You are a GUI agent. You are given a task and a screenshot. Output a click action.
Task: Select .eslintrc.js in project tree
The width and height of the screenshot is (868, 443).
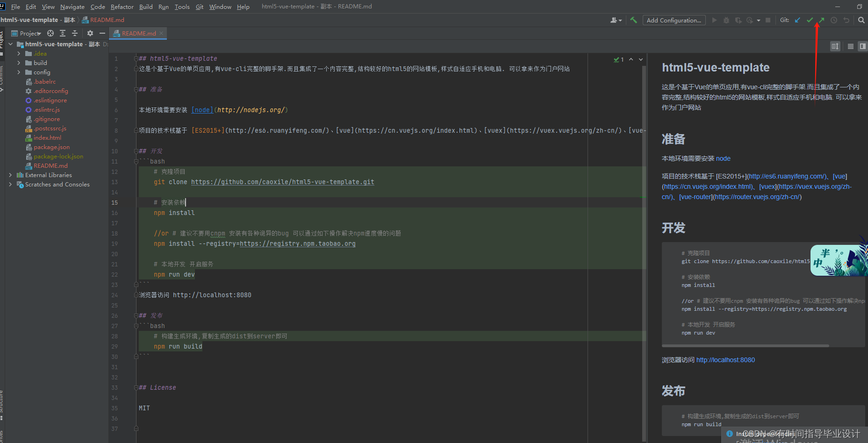(47, 109)
